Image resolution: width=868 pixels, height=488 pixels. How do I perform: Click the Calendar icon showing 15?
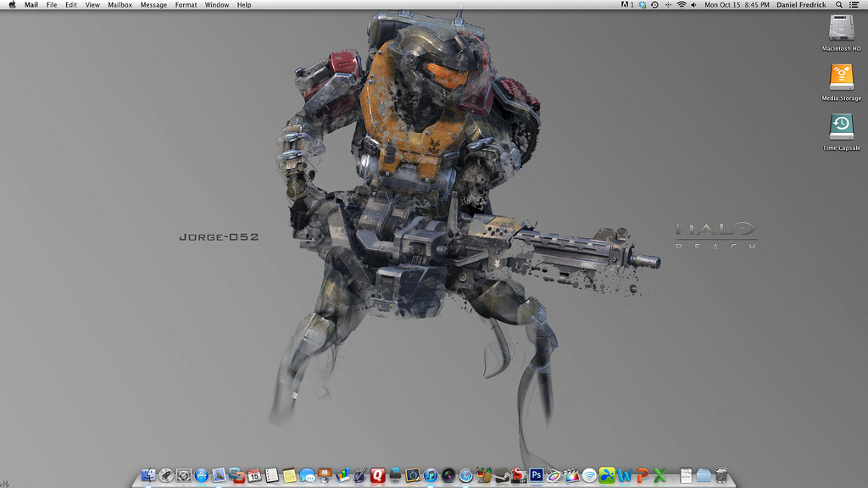[254, 475]
